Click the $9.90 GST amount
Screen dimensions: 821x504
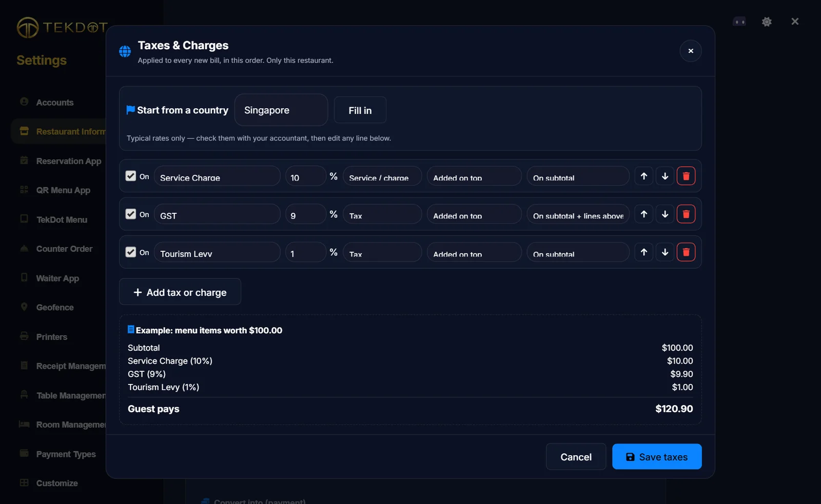681,374
